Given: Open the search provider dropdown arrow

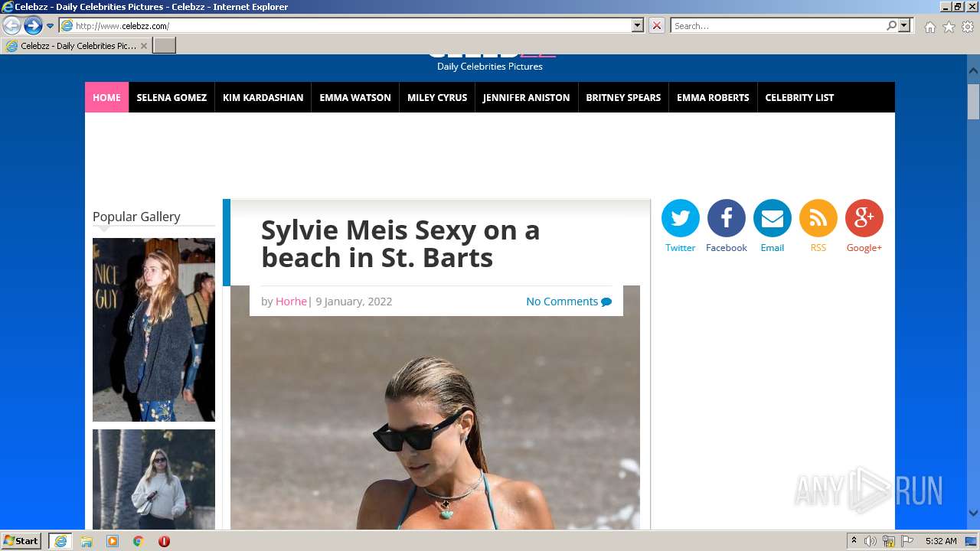Looking at the screenshot, I should coord(905,26).
